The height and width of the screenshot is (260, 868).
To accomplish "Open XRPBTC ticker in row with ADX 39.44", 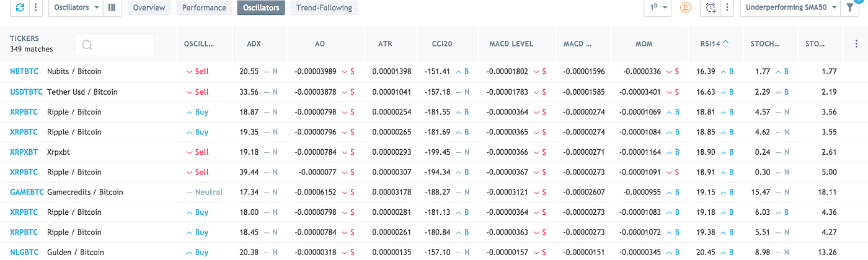I will [24, 172].
